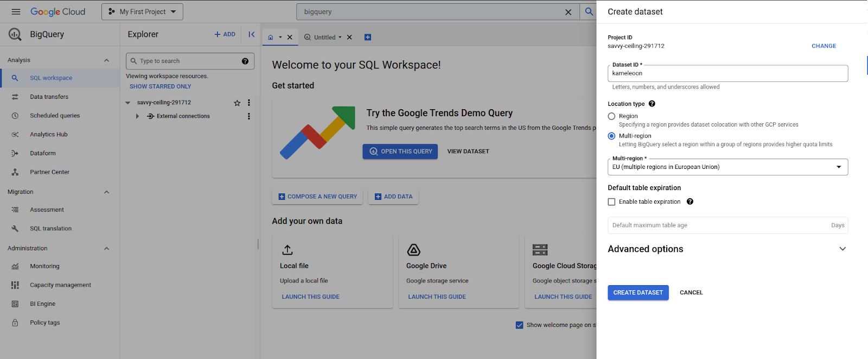Click the Dataset ID input field
Screen dimensions: 868x359
pos(727,73)
